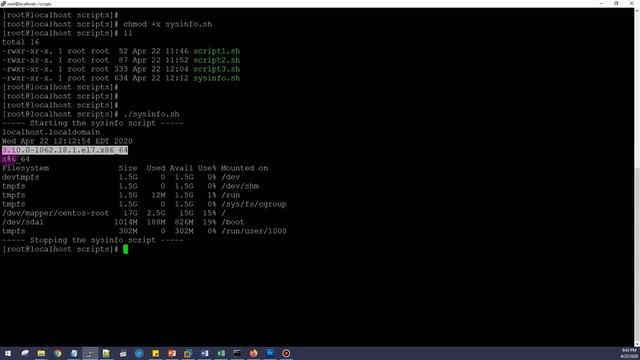The width and height of the screenshot is (640, 360).
Task: Open PowerPoint from the taskbar
Action: [172, 353]
